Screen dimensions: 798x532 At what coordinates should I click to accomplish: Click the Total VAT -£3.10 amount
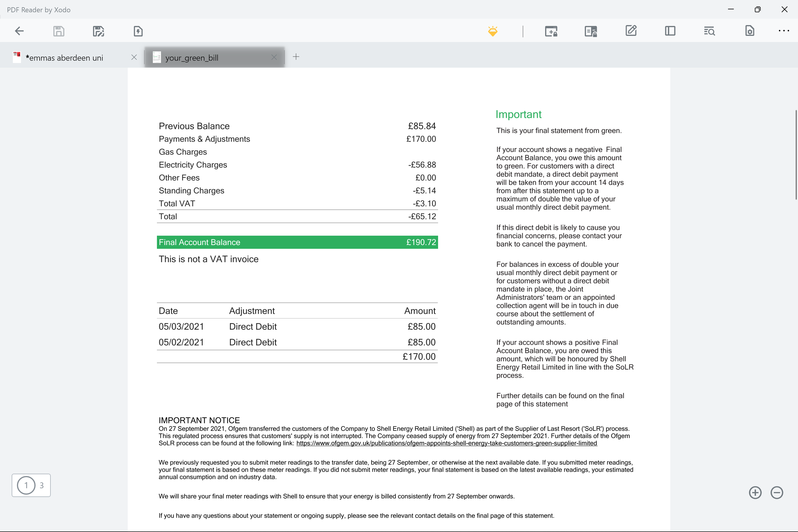click(x=424, y=204)
